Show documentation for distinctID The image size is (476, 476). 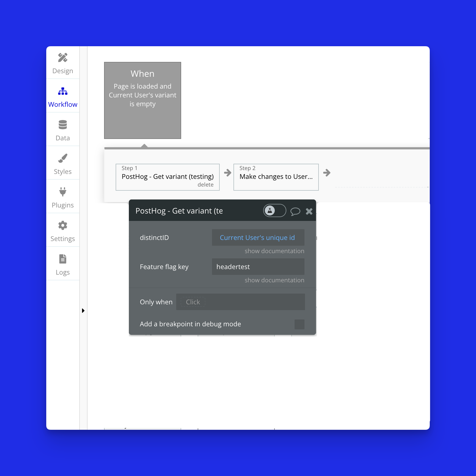(274, 251)
